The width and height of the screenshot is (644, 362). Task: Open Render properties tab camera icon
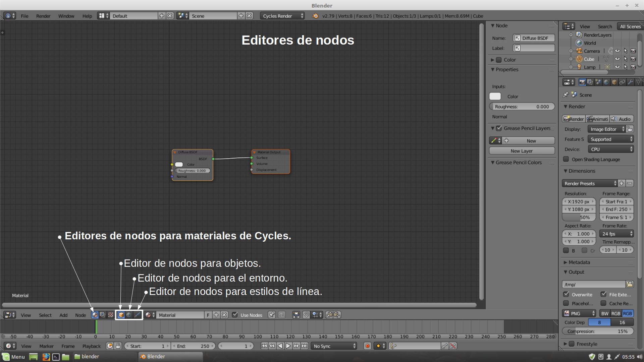(582, 82)
